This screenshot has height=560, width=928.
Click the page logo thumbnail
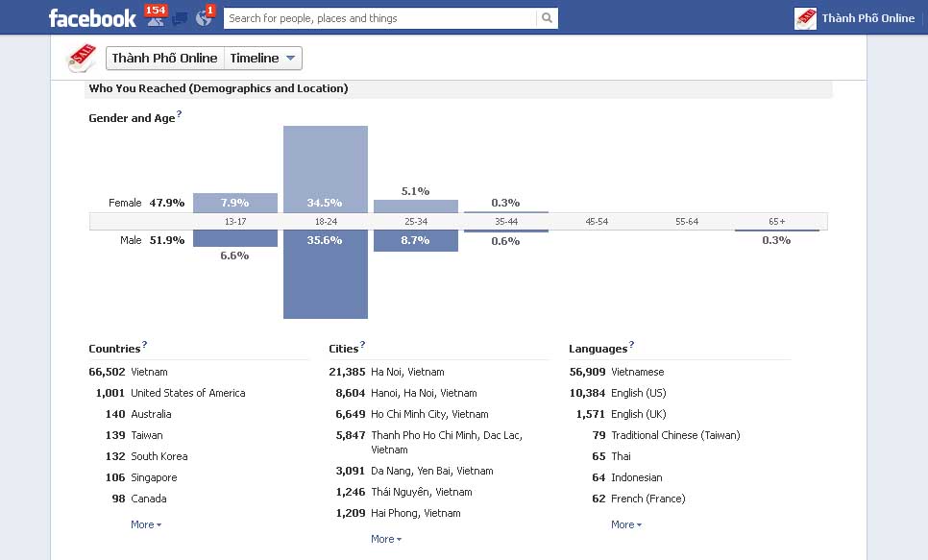point(81,59)
